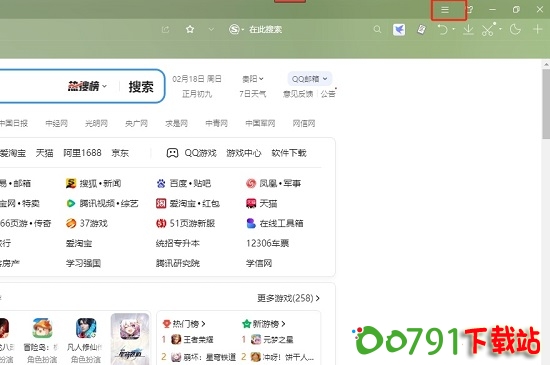Select the 阿里1688 tab

82,153
